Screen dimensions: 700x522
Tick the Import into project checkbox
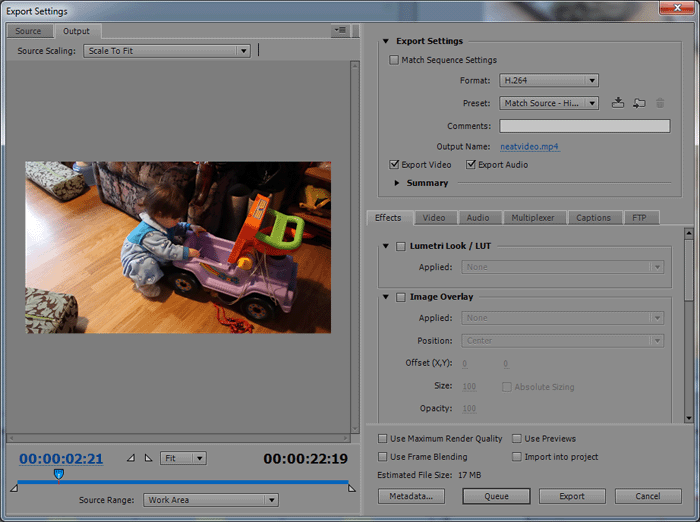coord(517,457)
